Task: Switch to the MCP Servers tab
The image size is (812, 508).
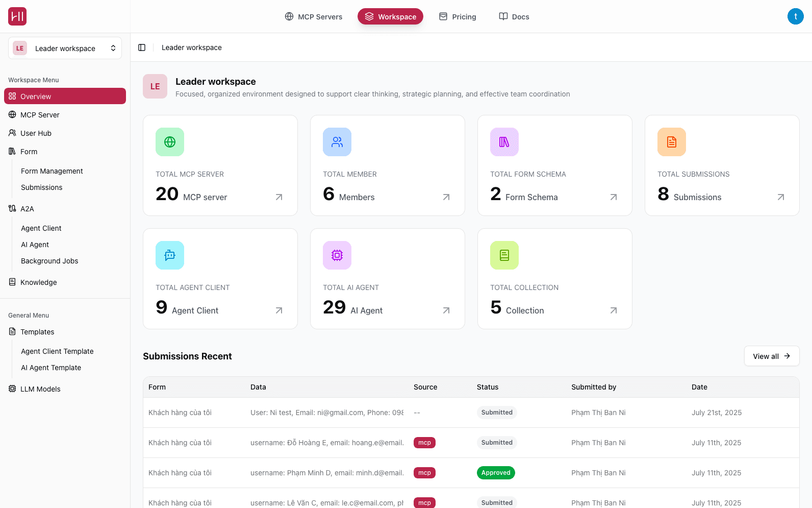Action: [x=314, y=17]
